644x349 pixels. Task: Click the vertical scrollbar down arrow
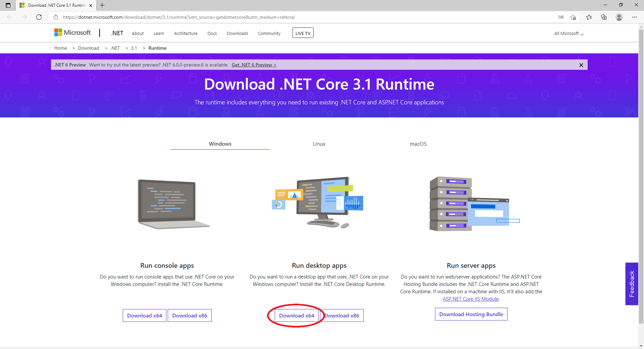(x=641, y=346)
